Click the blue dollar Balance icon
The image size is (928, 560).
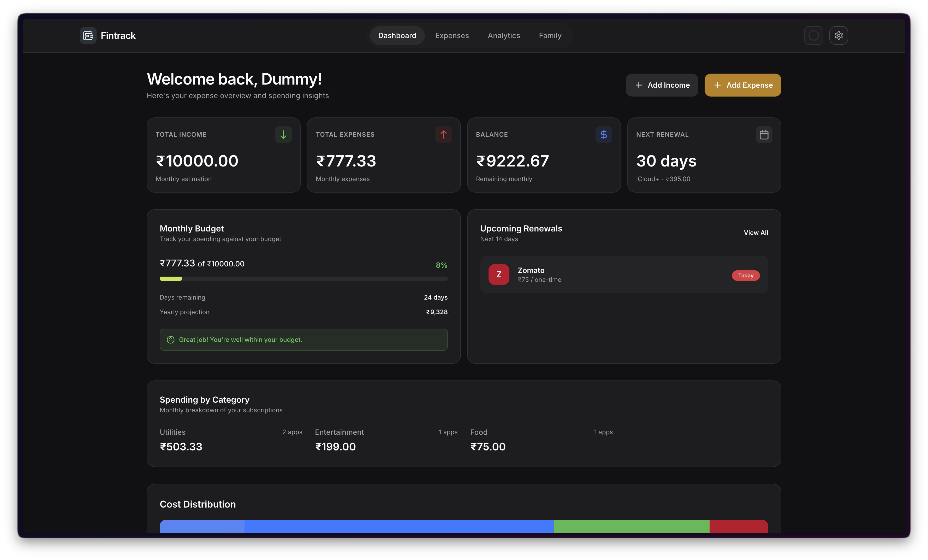(x=603, y=134)
